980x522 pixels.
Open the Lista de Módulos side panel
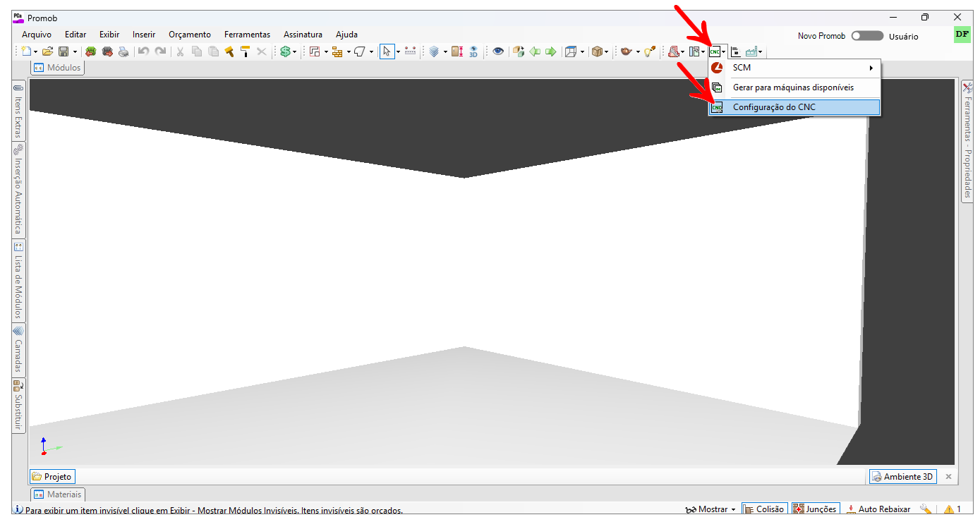19,281
